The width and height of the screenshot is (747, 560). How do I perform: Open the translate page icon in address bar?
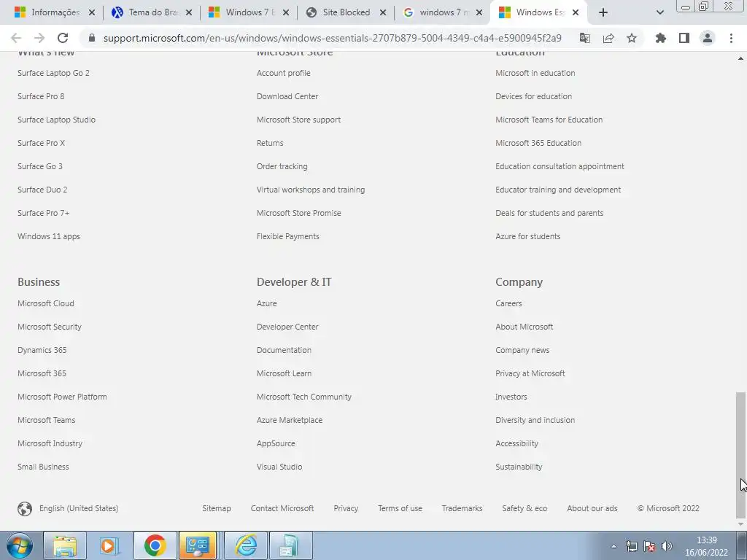coord(584,38)
